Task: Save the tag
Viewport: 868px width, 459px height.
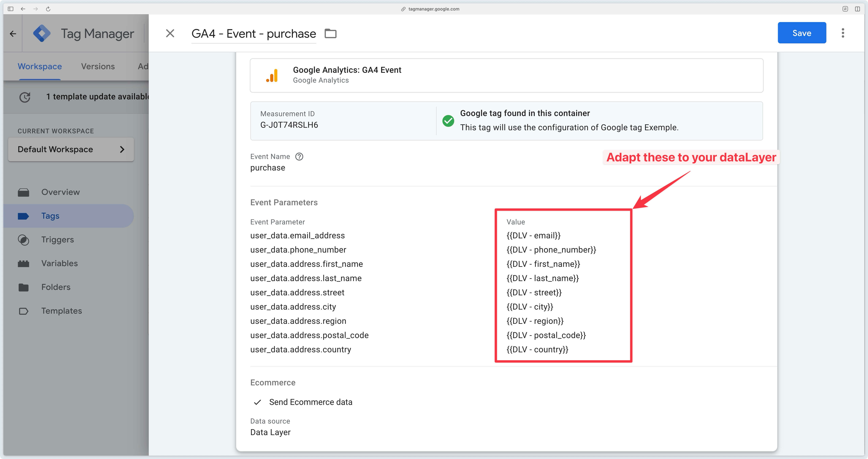Action: (x=802, y=33)
